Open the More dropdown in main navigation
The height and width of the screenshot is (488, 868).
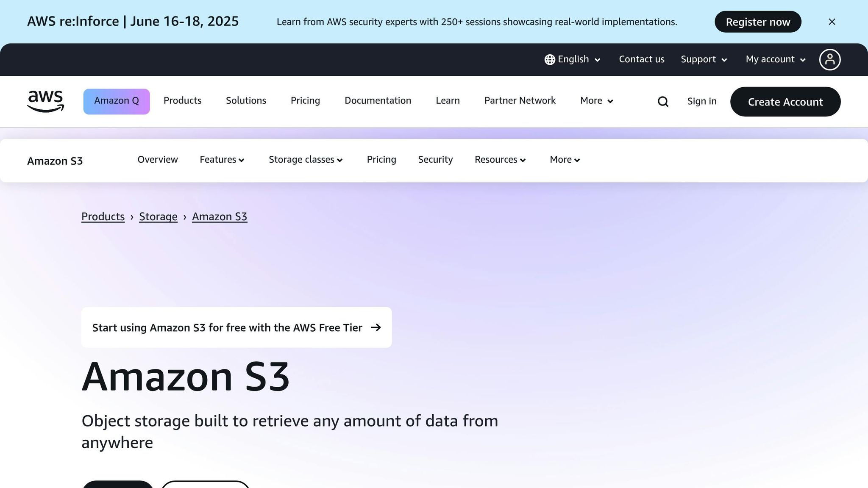[596, 101]
